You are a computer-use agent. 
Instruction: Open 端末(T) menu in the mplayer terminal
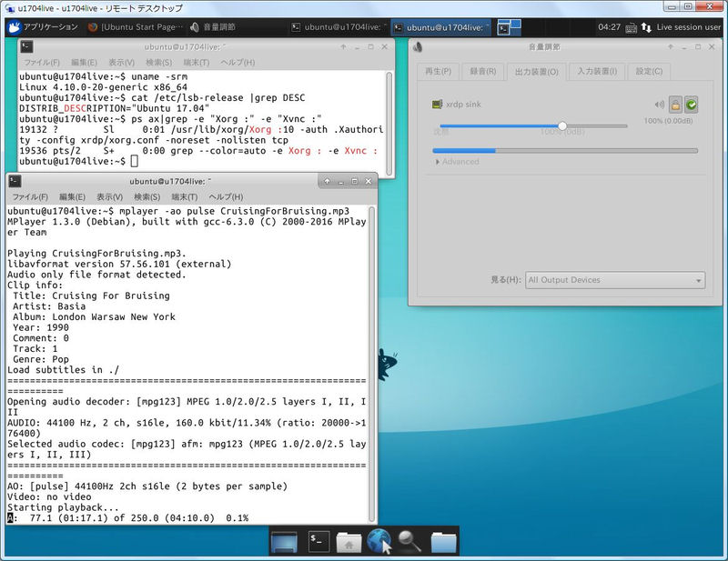185,196
